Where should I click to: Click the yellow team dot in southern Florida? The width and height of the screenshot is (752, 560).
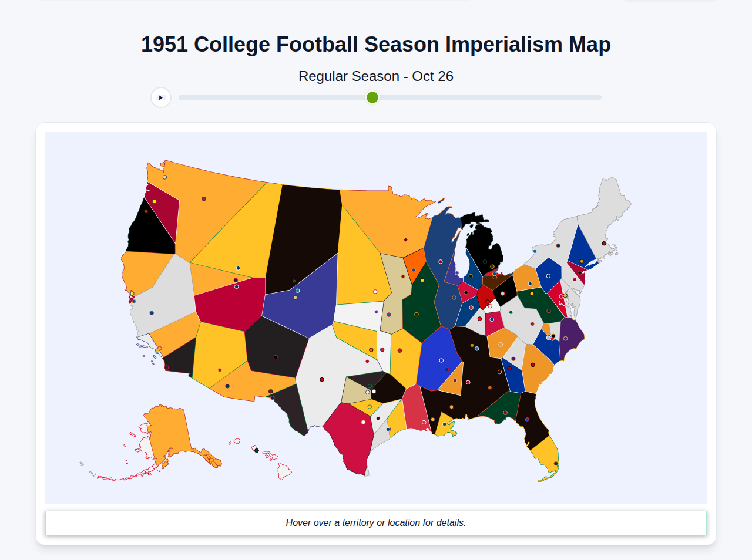(x=556, y=463)
